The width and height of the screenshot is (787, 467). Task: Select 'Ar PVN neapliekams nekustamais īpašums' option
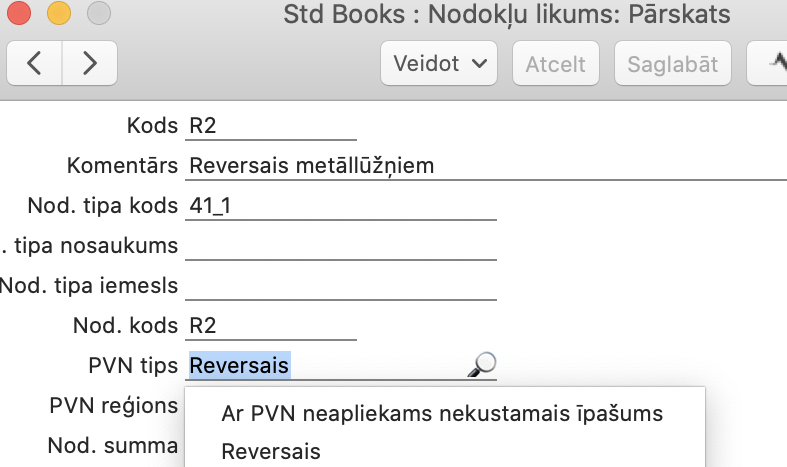click(442, 414)
